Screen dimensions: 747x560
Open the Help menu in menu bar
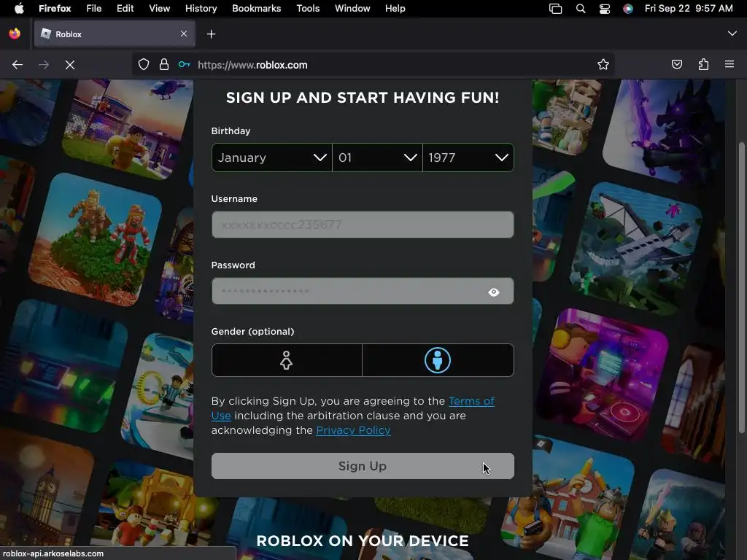pyautogui.click(x=395, y=8)
